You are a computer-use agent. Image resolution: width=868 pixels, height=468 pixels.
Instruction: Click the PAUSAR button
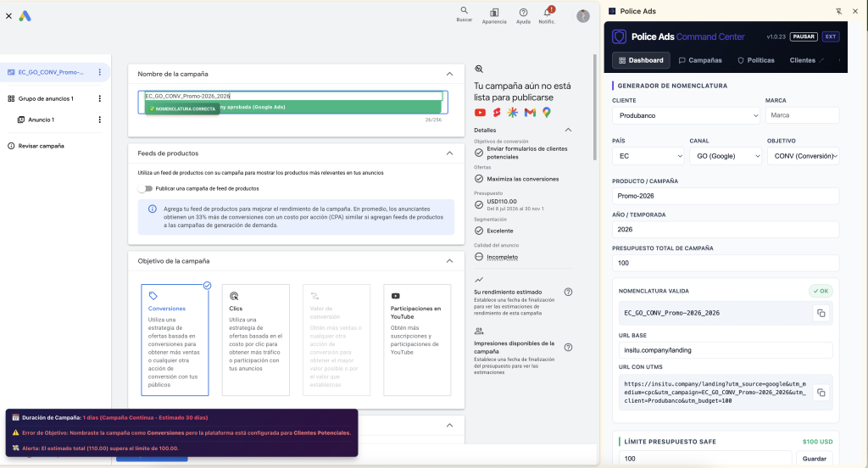tap(804, 36)
